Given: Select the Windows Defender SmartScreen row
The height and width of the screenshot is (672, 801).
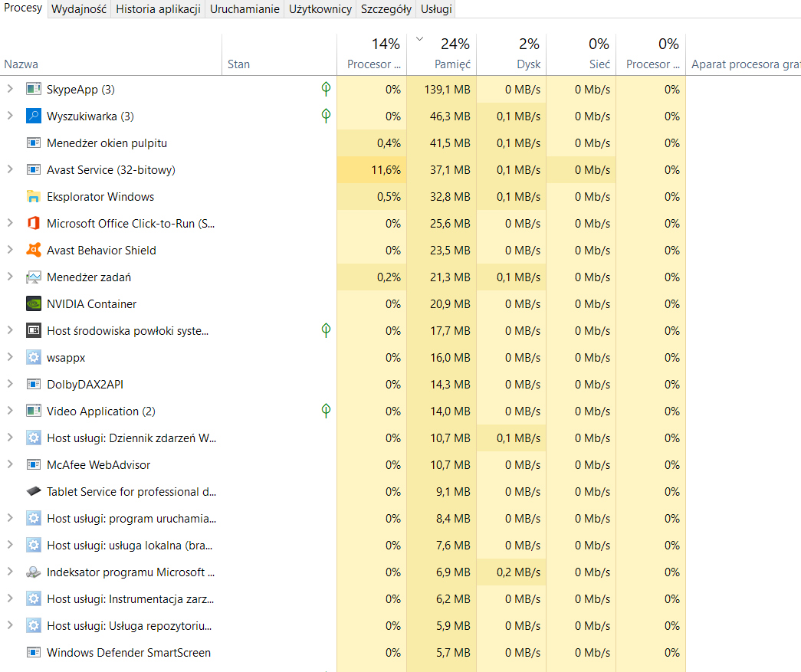Looking at the screenshot, I should 343,653.
